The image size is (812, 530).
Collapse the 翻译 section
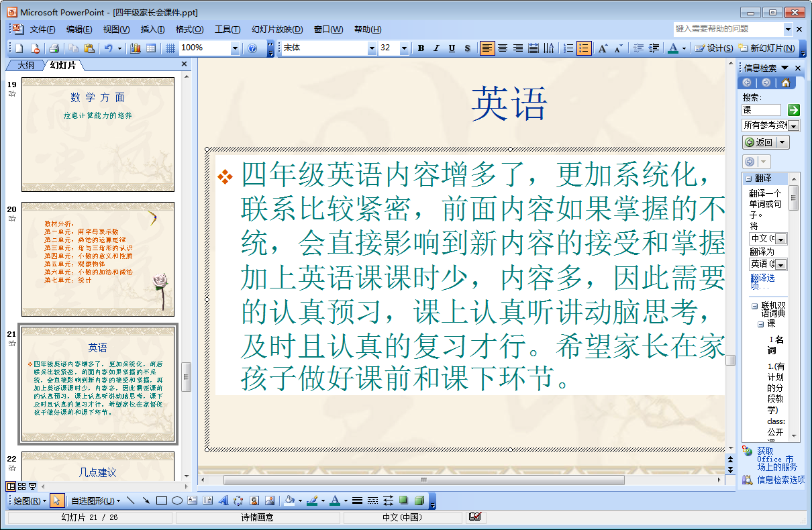[748, 178]
